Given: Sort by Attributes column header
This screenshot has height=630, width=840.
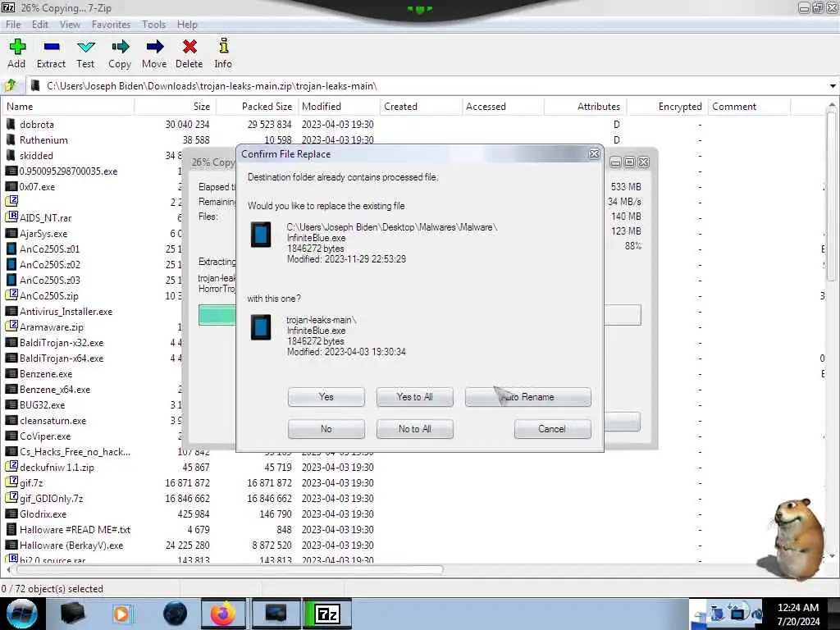Looking at the screenshot, I should (585, 107).
